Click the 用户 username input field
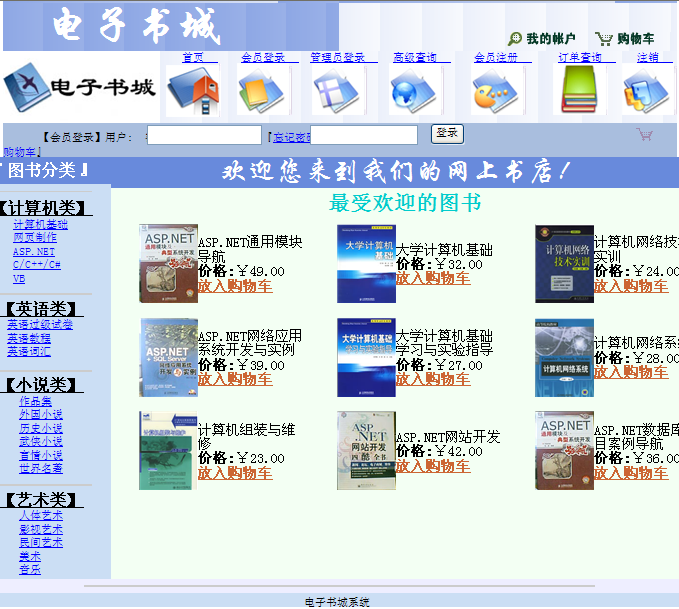Screen dimensions: 679x609 point(204,135)
